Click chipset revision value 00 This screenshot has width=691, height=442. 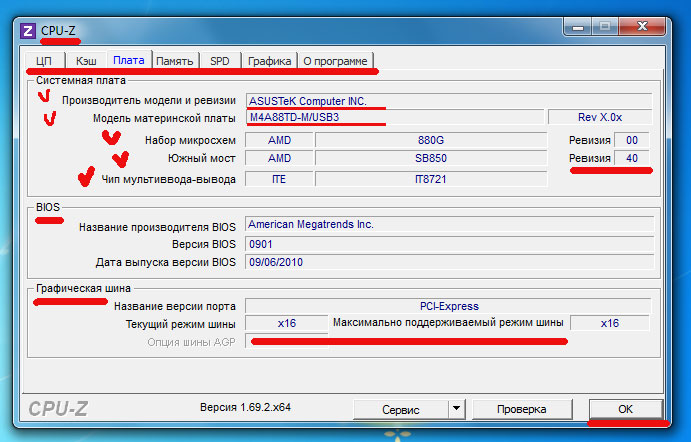(x=632, y=140)
